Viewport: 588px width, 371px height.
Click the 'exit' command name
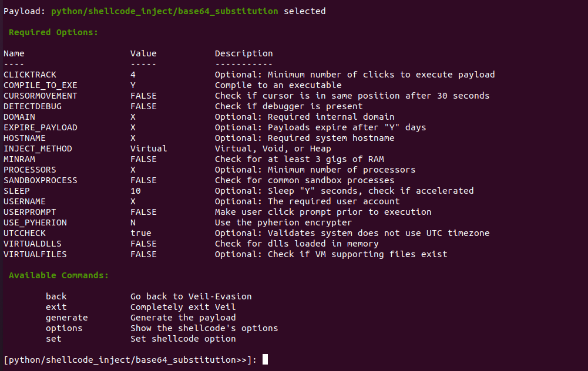[x=56, y=307]
